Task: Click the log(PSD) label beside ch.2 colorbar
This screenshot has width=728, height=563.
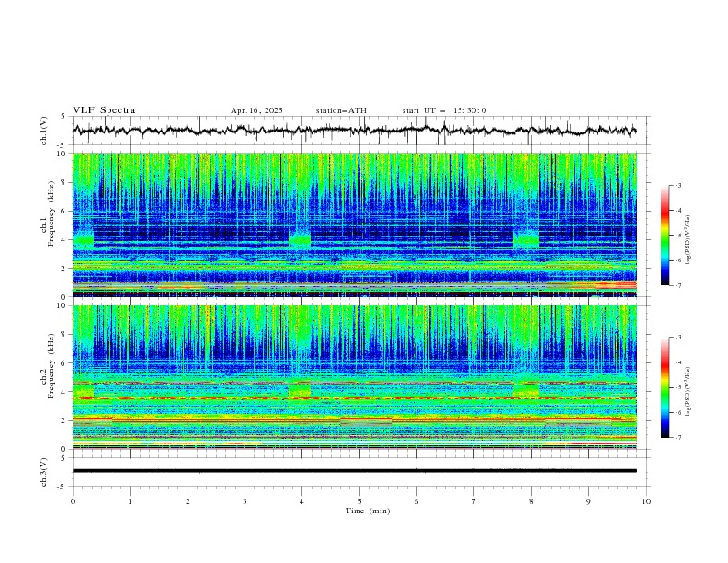Action: click(688, 392)
